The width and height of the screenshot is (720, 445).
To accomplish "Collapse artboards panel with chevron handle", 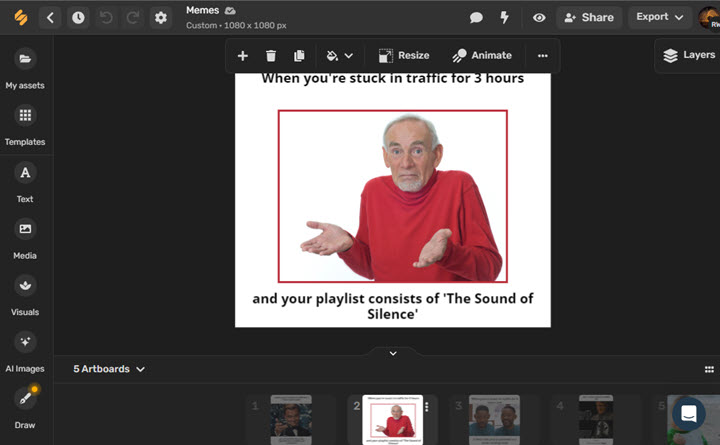I will click(393, 353).
